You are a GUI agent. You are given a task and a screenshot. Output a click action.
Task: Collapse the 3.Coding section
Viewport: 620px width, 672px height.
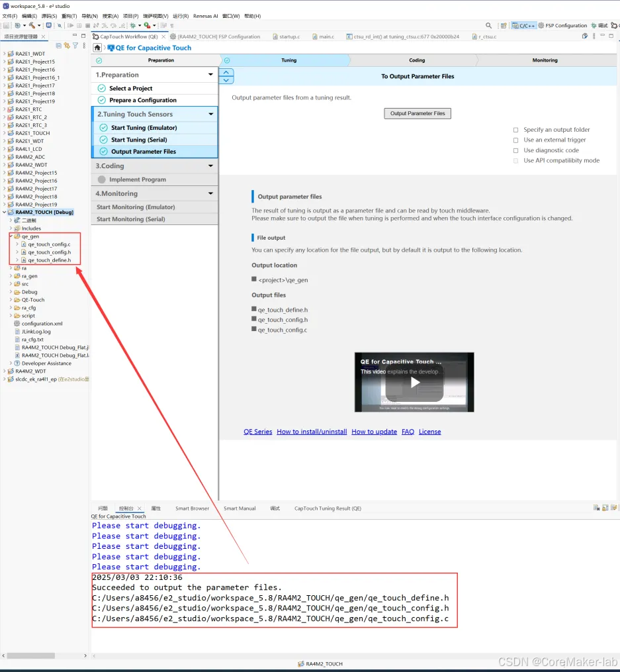(x=210, y=166)
